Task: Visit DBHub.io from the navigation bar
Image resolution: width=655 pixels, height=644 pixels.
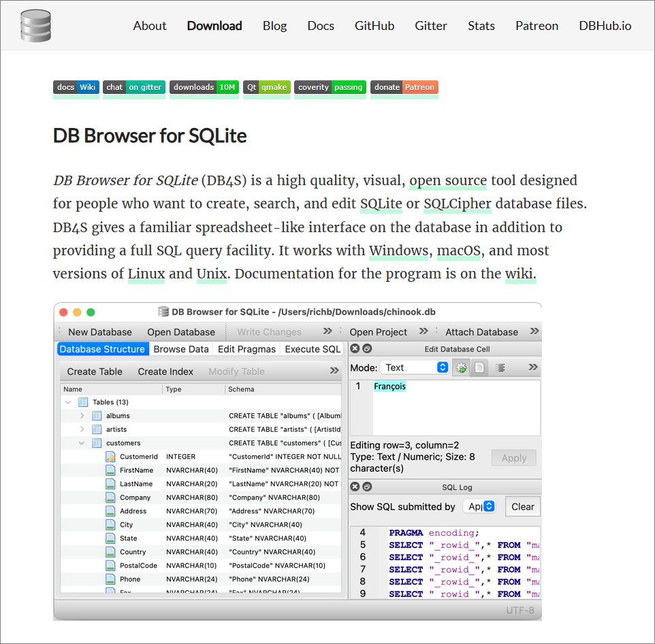Action: point(605,26)
